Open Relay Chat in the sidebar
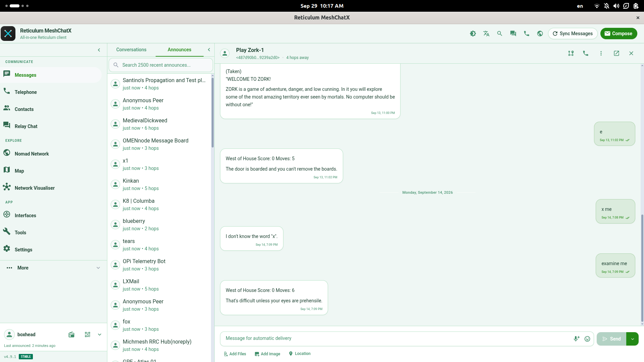The image size is (644, 362). 51,126
